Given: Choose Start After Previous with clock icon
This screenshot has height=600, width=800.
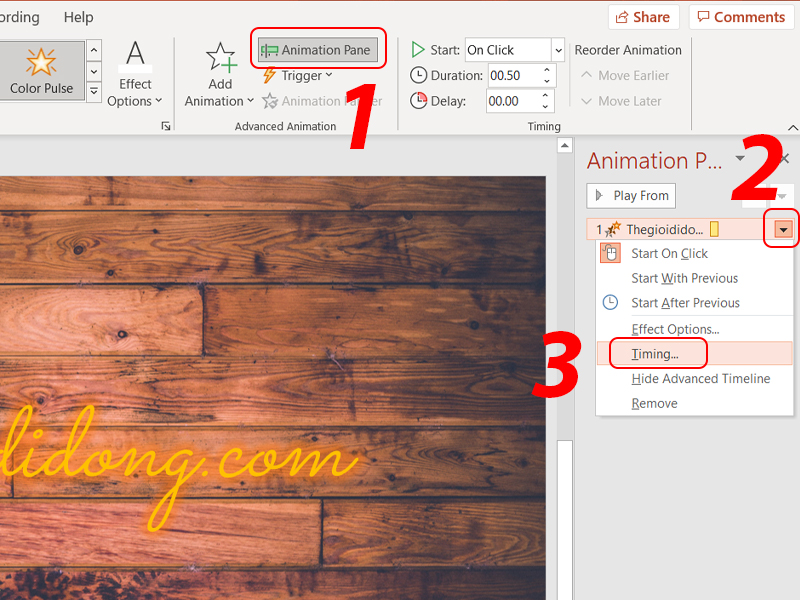Looking at the screenshot, I should click(685, 303).
